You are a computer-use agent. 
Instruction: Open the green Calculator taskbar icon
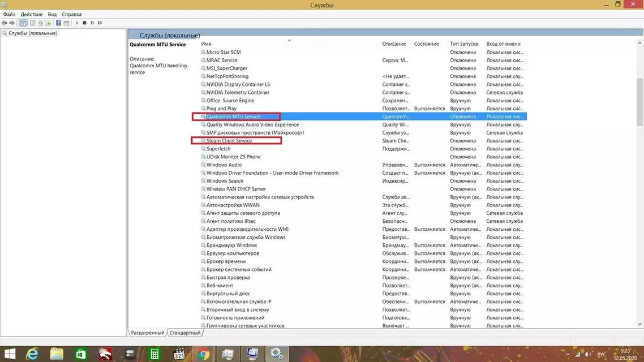(154, 354)
